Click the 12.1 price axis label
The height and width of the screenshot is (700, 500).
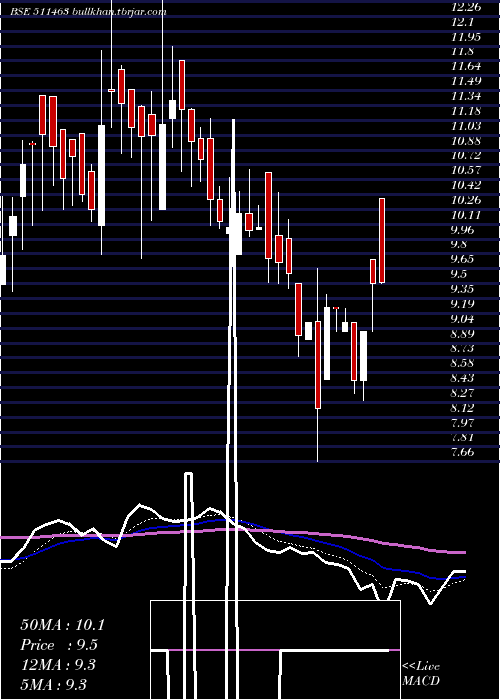point(462,22)
